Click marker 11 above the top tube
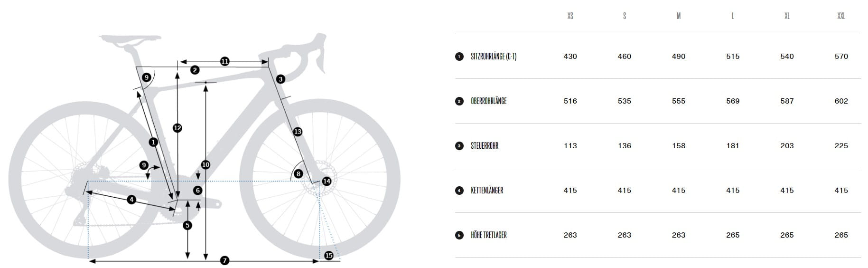Viewport: 868px width, 268px height. coord(224,61)
